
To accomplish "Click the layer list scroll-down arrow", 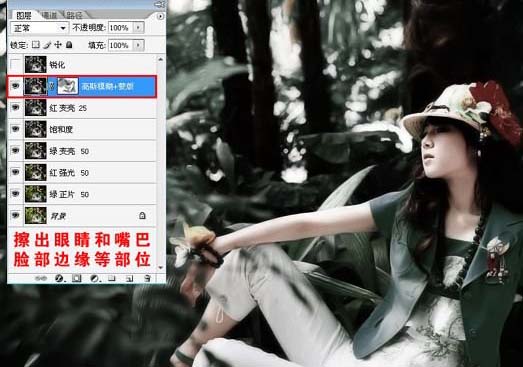I will pyautogui.click(x=161, y=267).
